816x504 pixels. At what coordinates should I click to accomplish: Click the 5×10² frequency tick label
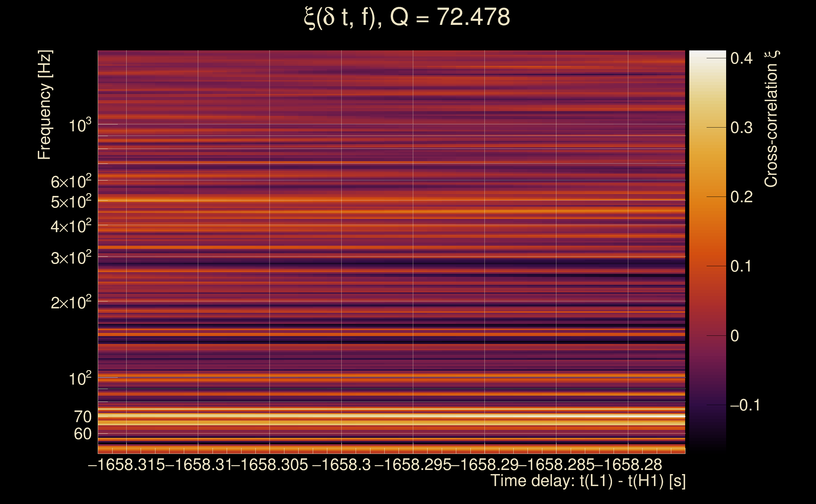point(71,202)
